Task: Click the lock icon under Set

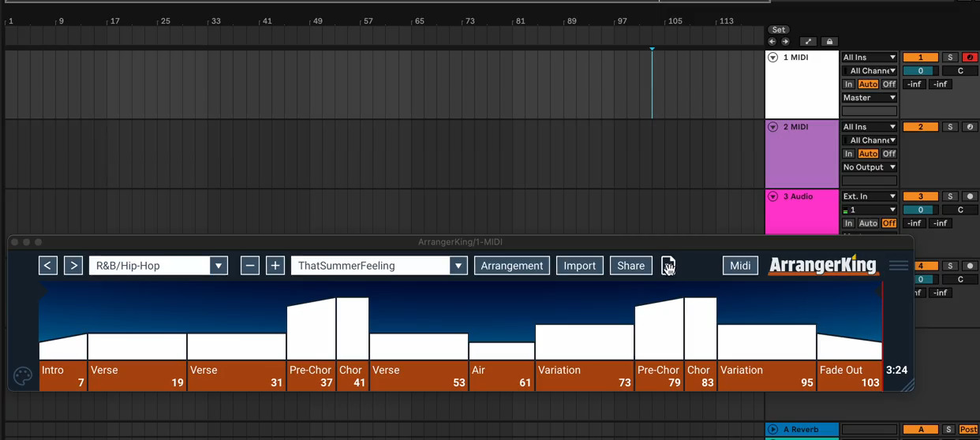Action: click(x=829, y=42)
